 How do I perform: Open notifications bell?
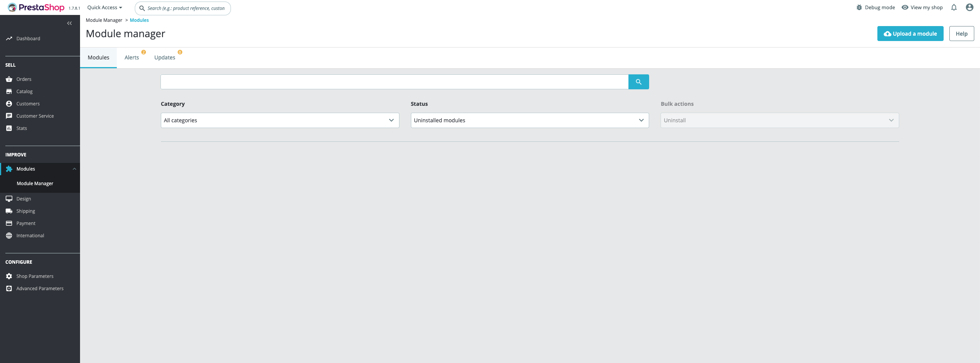point(954,7)
